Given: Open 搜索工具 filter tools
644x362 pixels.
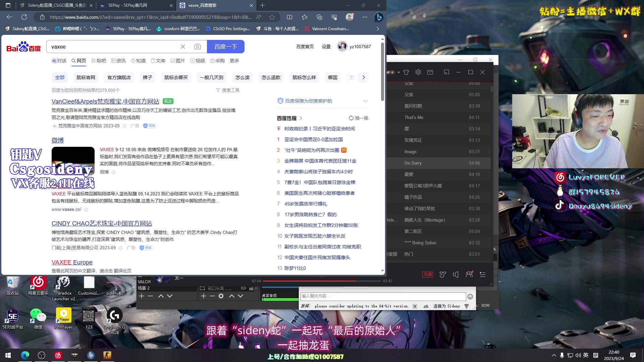Looking at the screenshot, I should tap(228, 90).
